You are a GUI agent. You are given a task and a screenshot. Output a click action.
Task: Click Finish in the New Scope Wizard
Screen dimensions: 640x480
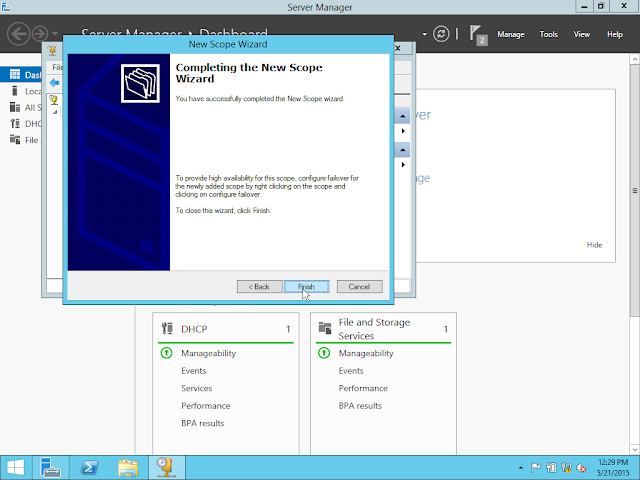pos(307,287)
